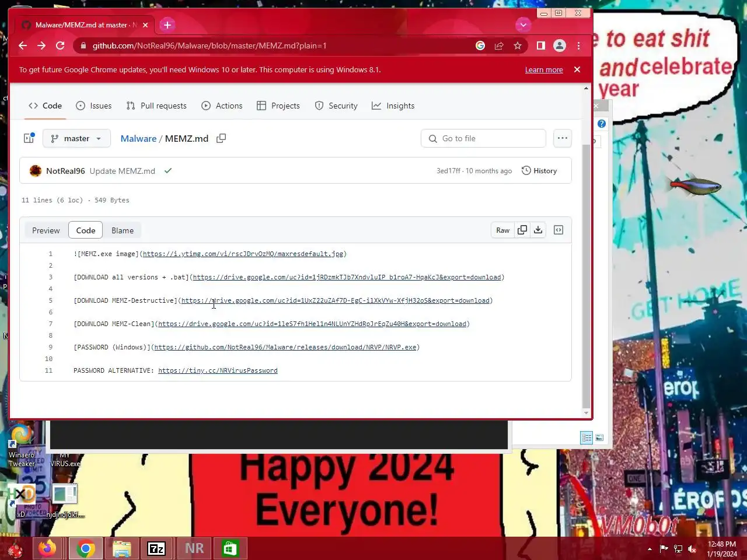Open Firefox from the taskbar
The width and height of the screenshot is (747, 560).
[47, 548]
